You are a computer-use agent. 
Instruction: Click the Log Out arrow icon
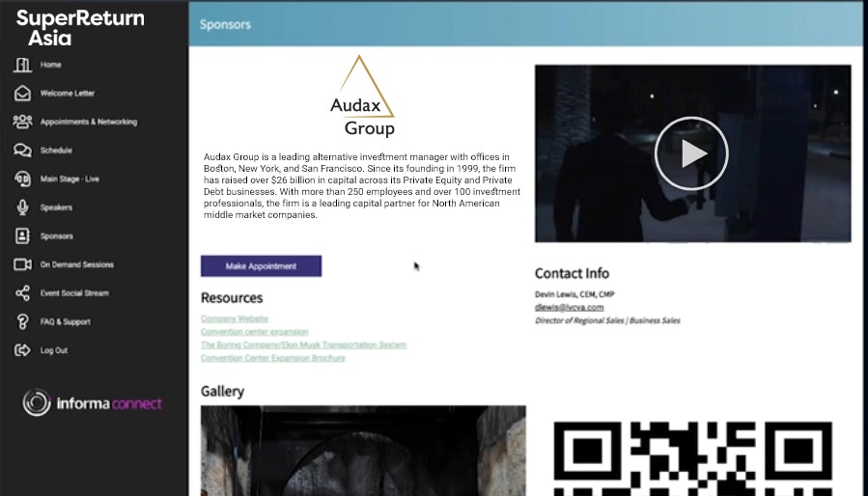(x=22, y=350)
